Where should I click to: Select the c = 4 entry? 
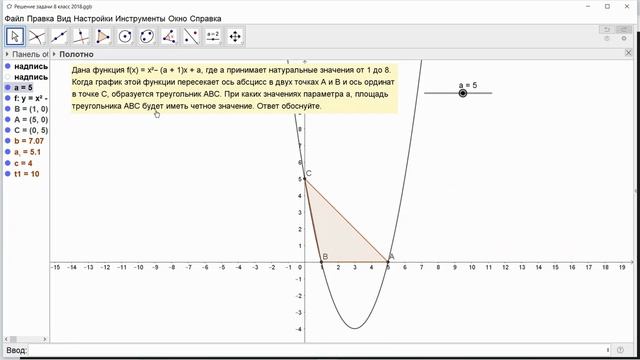pos(23,163)
